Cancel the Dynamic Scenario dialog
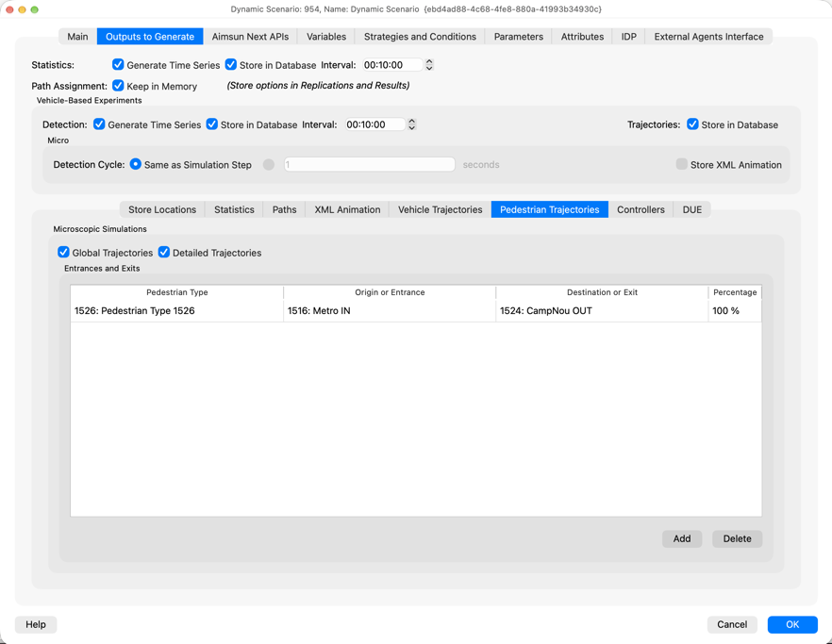Screen dimensions: 832x644 click(x=732, y=624)
